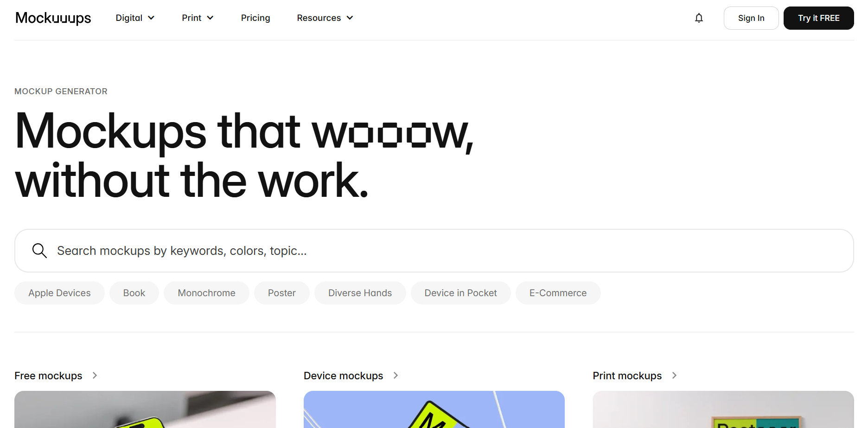The height and width of the screenshot is (428, 868).
Task: Open the Resources dropdown menu
Action: click(x=325, y=18)
